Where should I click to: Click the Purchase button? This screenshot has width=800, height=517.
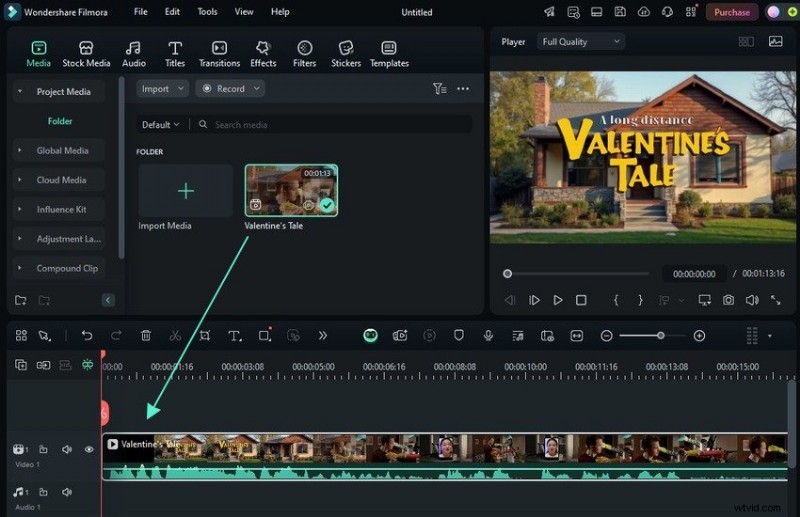pyautogui.click(x=732, y=12)
